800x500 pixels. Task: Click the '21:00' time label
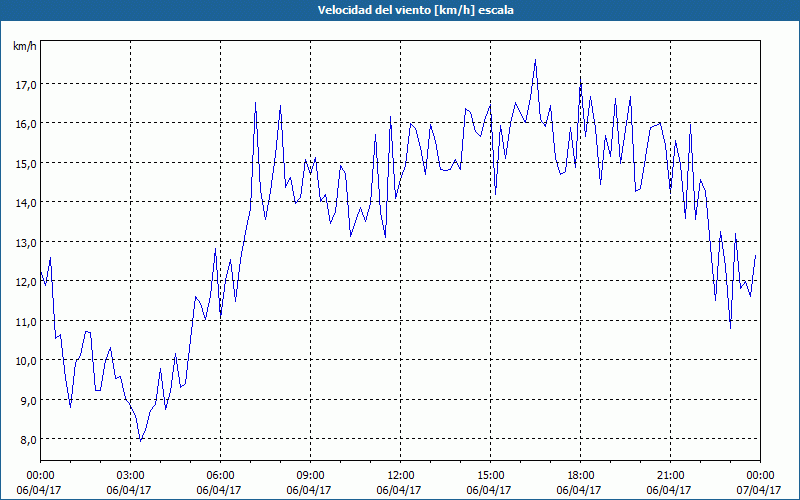(x=670, y=475)
